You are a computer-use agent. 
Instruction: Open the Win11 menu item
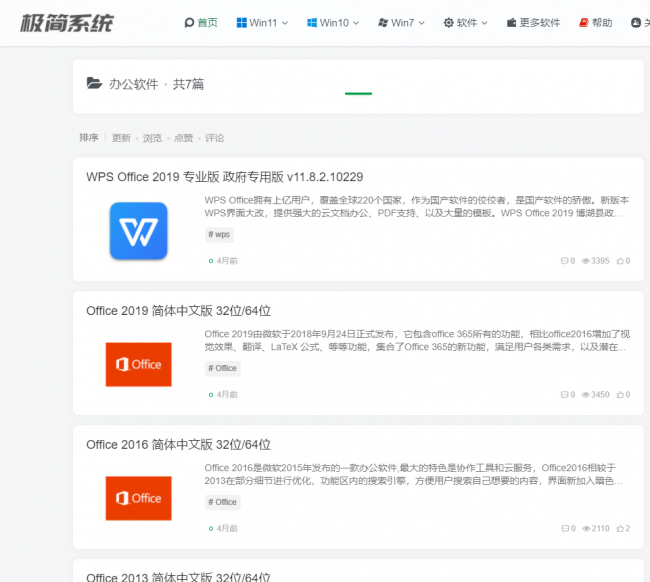[263, 23]
